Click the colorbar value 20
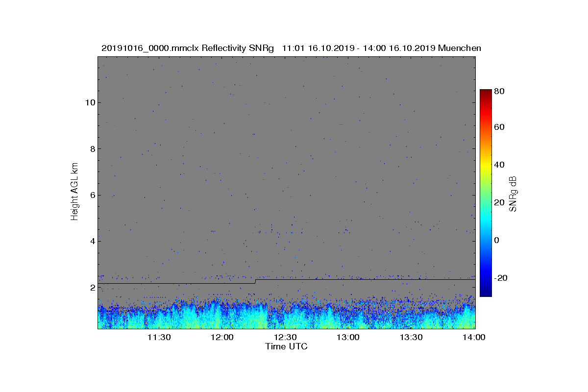The width and height of the screenshot is (588, 392). tap(500, 203)
